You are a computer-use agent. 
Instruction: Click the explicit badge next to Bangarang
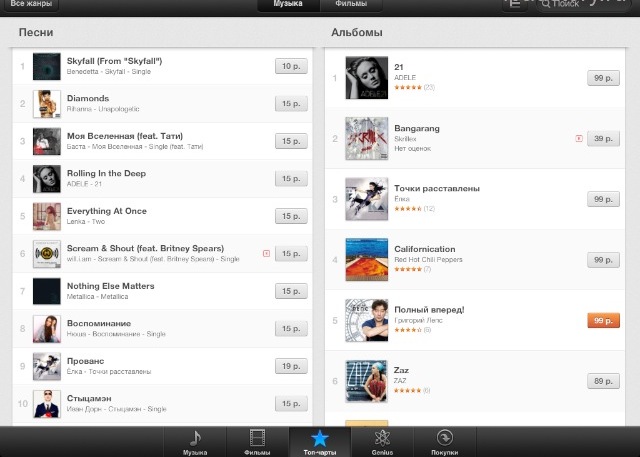[x=579, y=139]
